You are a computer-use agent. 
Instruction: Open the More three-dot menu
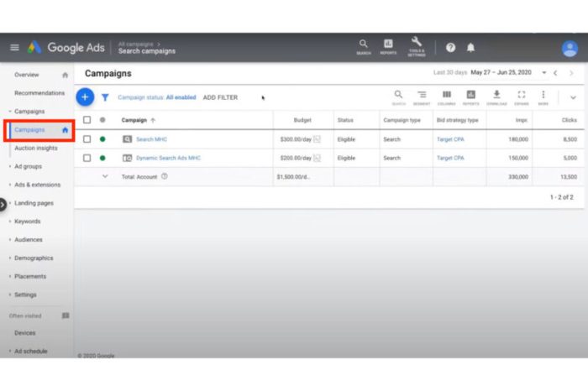coord(543,97)
